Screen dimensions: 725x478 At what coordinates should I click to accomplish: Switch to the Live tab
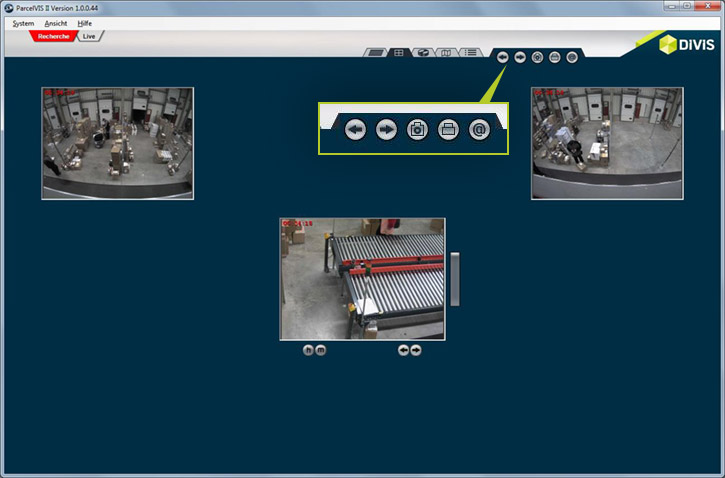(89, 36)
